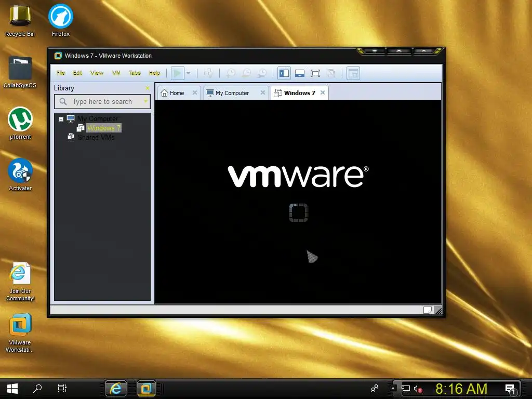Image resolution: width=532 pixels, height=399 pixels.
Task: Open the VM menu
Action: 116,73
